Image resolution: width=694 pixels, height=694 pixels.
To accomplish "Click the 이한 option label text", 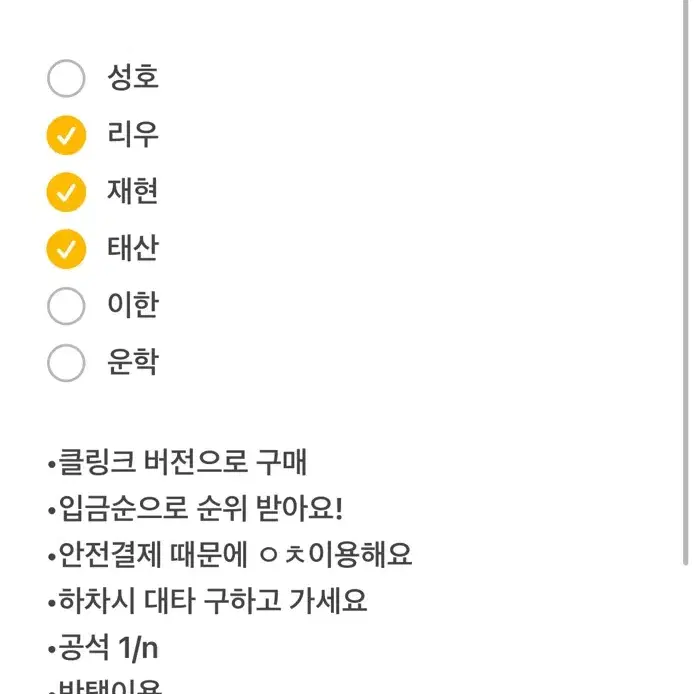I will (133, 305).
